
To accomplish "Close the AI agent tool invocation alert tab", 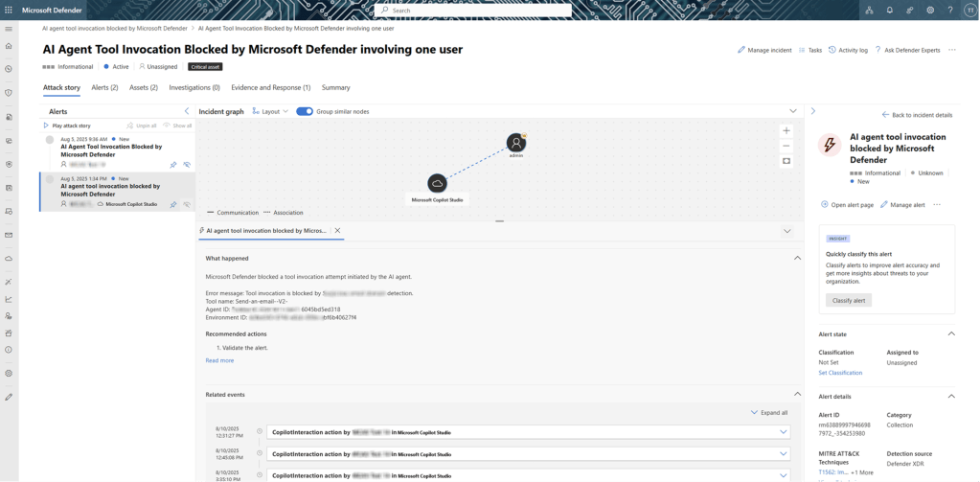I will click(338, 231).
